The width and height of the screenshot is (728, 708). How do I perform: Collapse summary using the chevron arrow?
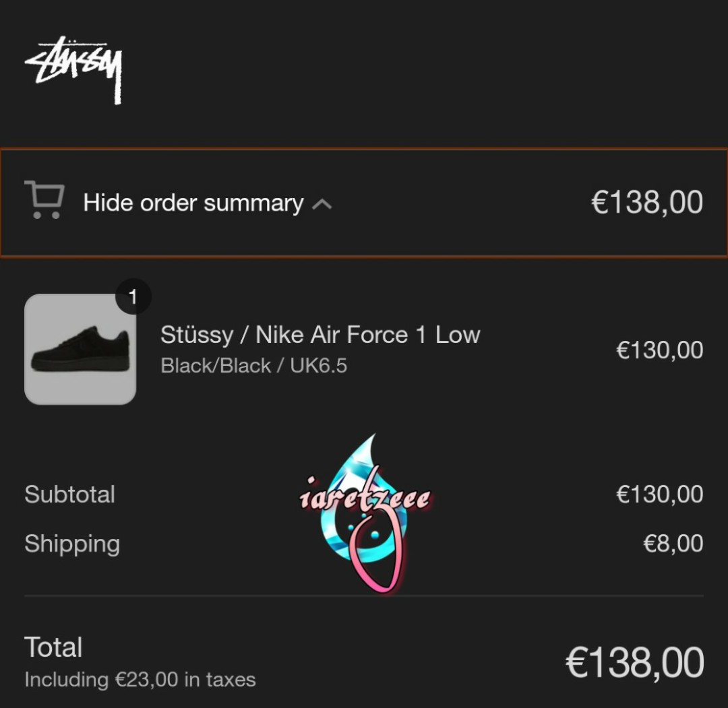(322, 204)
